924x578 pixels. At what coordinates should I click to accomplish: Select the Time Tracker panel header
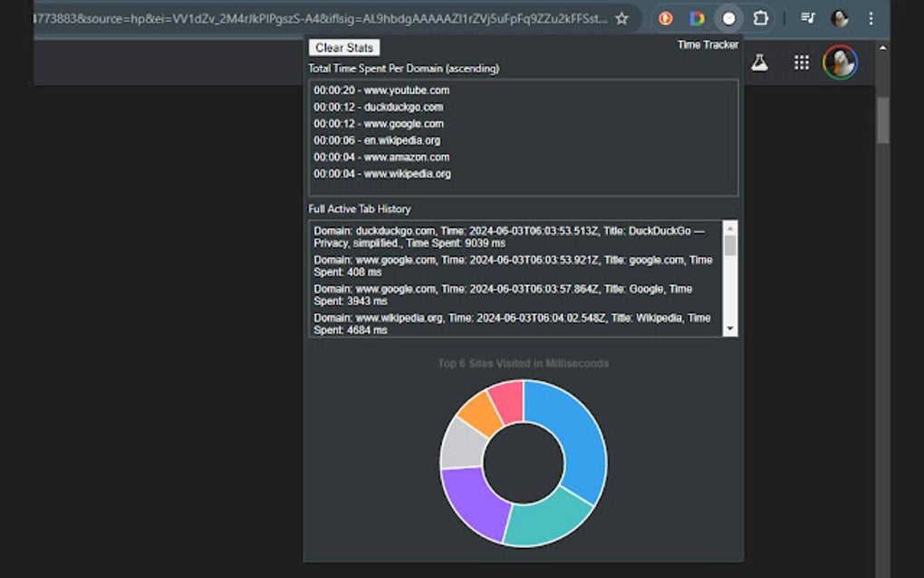click(x=707, y=43)
